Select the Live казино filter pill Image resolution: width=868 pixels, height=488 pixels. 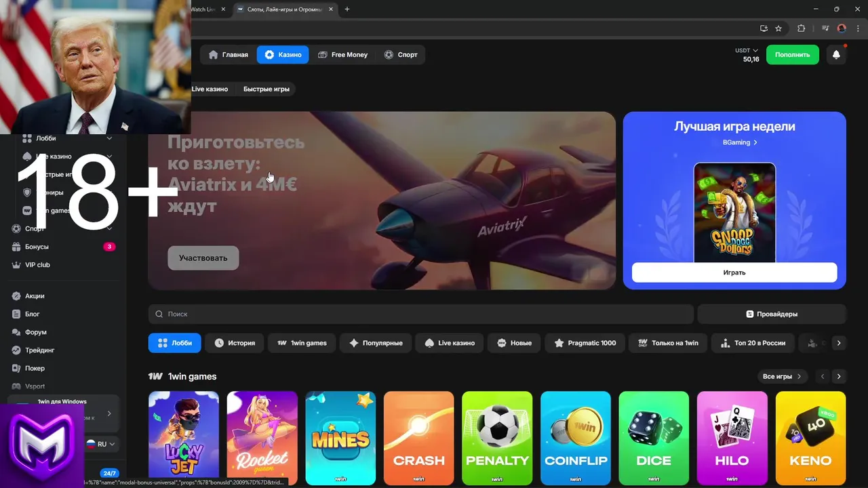pyautogui.click(x=210, y=89)
